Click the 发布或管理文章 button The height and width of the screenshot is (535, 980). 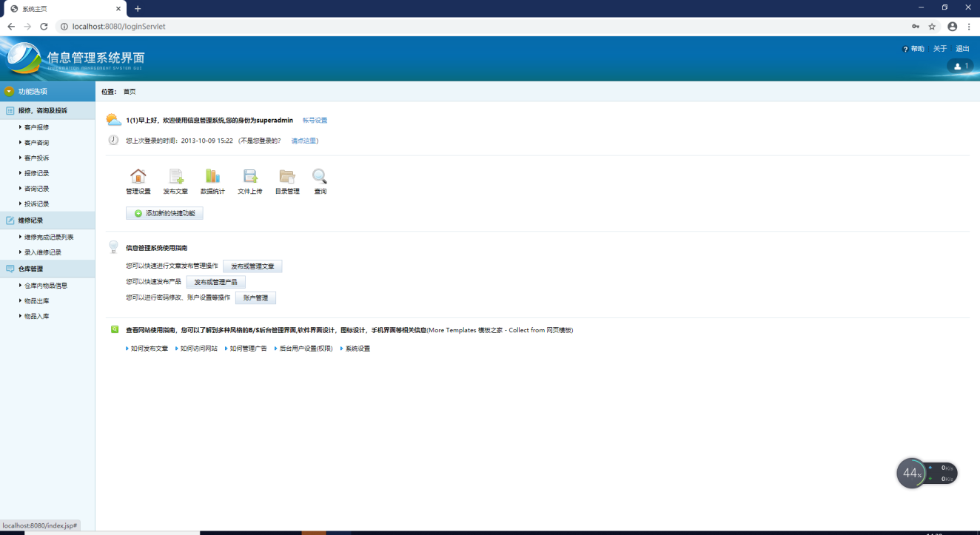252,266
